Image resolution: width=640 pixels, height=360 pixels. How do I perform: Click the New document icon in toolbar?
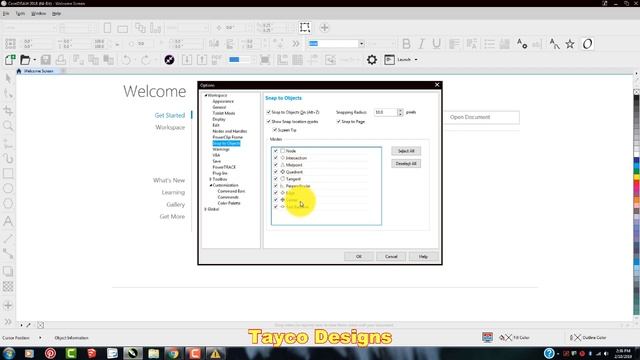10,60
